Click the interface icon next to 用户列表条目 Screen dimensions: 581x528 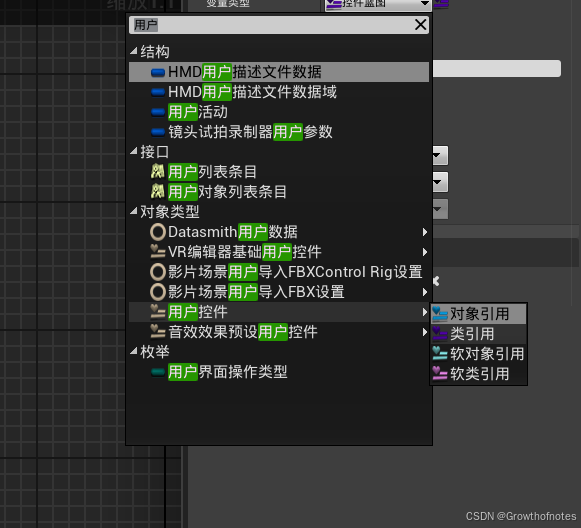(x=158, y=172)
